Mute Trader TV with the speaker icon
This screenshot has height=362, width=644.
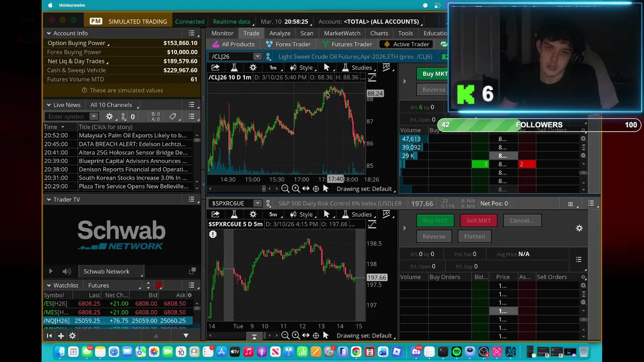pyautogui.click(x=66, y=271)
